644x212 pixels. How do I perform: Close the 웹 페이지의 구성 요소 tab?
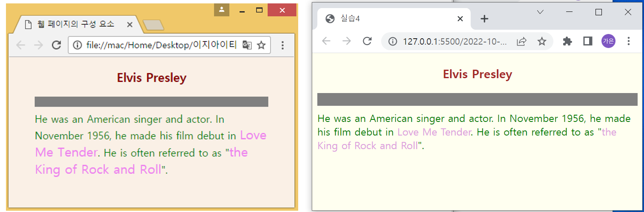click(x=130, y=25)
